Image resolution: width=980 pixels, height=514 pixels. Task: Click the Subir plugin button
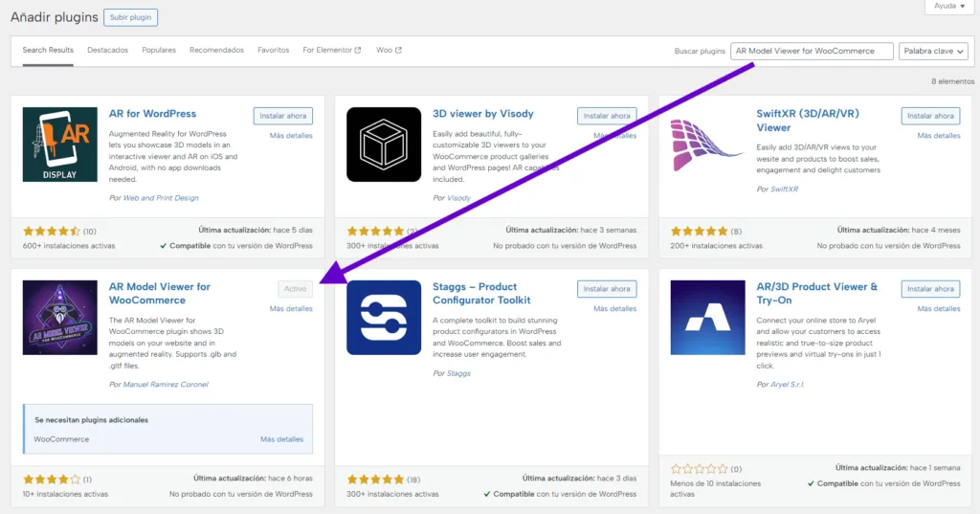[130, 17]
